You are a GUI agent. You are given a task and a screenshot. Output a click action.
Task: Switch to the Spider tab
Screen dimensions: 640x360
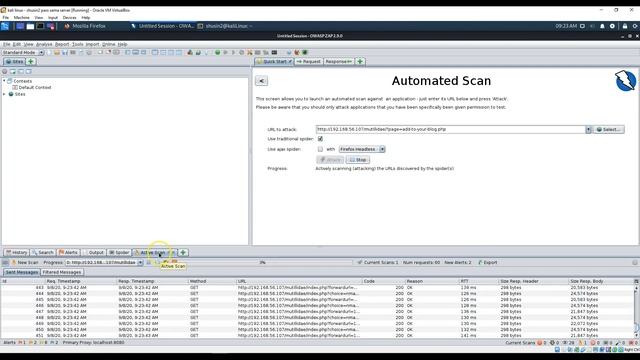pos(119,253)
